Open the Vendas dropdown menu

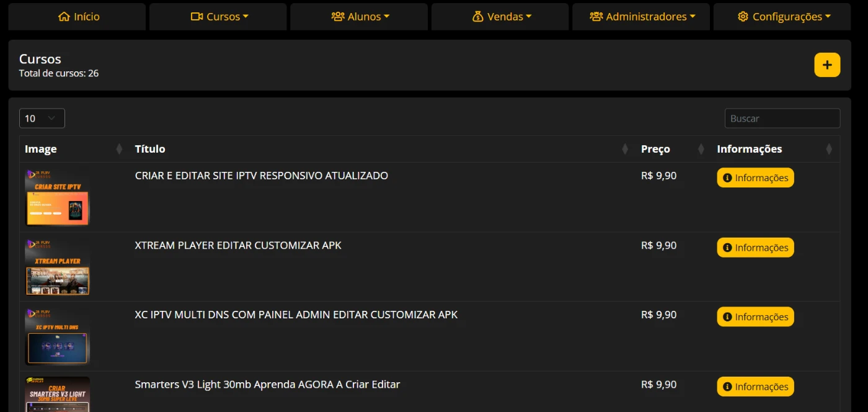point(501,17)
